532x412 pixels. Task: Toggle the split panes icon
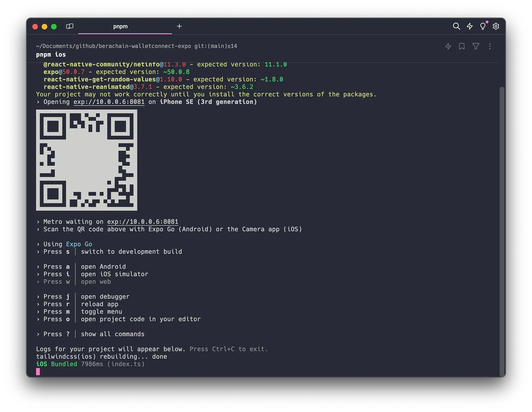pos(70,26)
